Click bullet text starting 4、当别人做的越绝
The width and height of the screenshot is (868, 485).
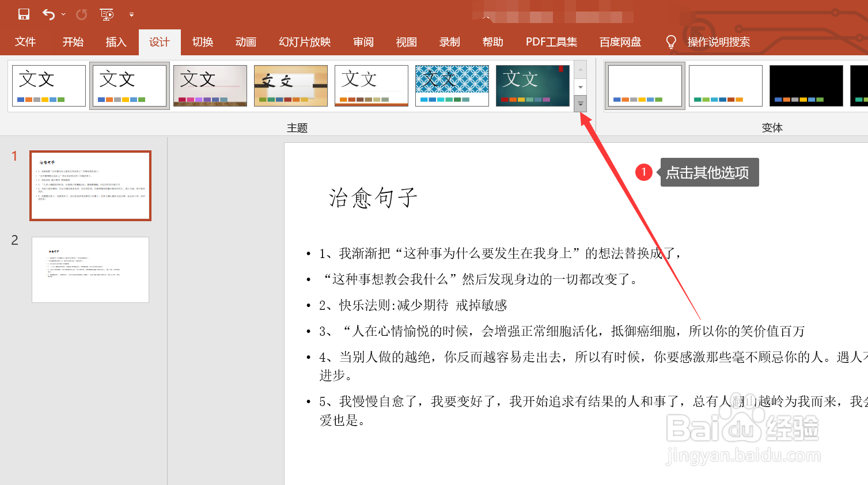593,366
